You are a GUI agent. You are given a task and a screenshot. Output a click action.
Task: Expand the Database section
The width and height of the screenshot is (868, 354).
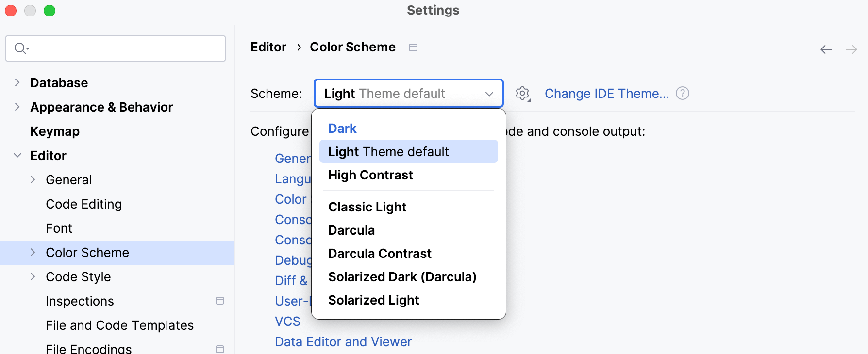17,82
